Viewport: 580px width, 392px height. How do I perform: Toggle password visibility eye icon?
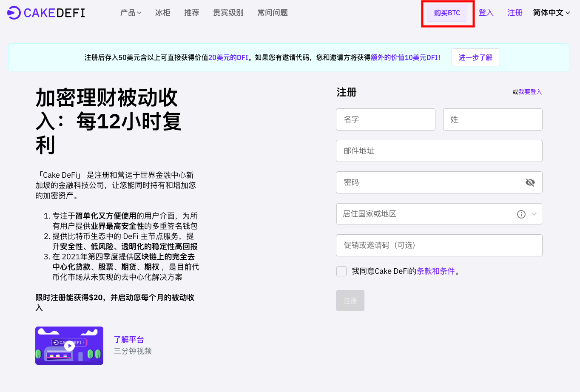pyautogui.click(x=530, y=182)
